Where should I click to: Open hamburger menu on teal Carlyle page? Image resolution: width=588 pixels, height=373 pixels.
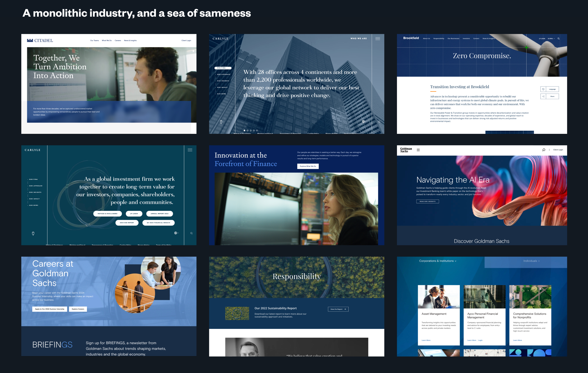click(190, 150)
